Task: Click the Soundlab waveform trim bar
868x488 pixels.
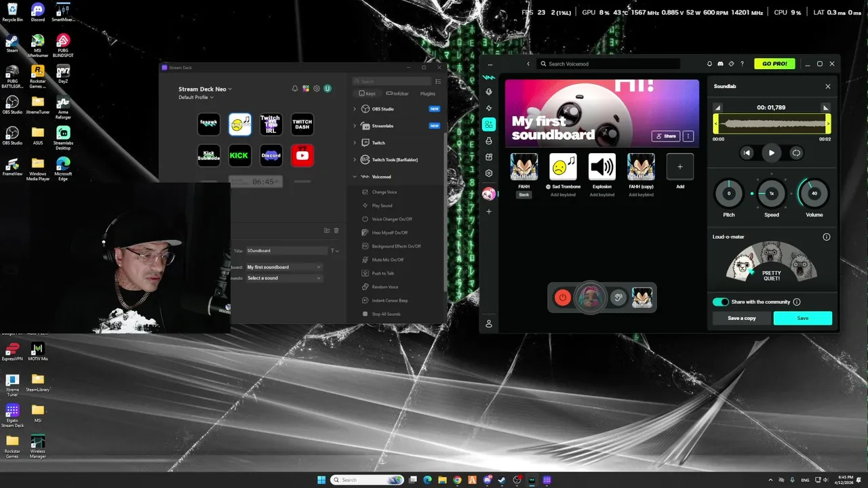Action: [x=772, y=123]
